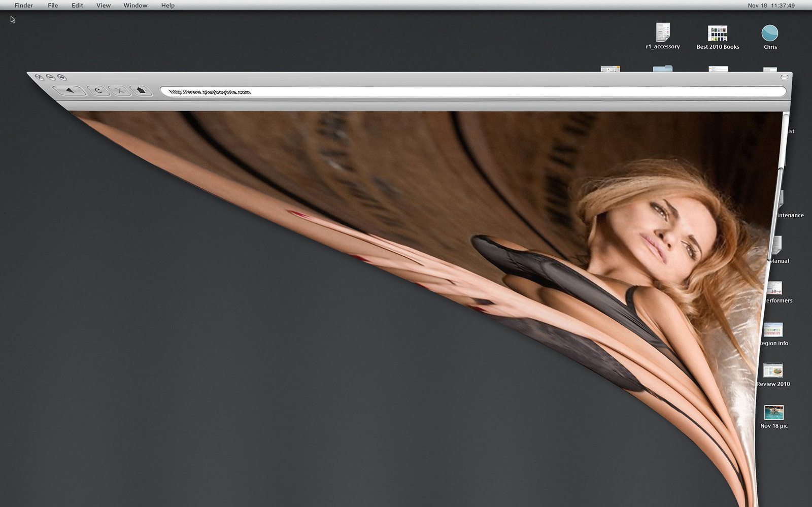This screenshot has height=507, width=812.
Task: Click the browser stop loading button
Action: point(120,91)
